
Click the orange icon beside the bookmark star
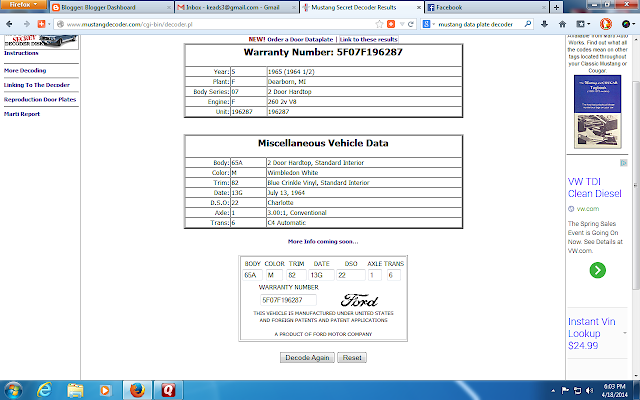pyautogui.click(x=391, y=24)
